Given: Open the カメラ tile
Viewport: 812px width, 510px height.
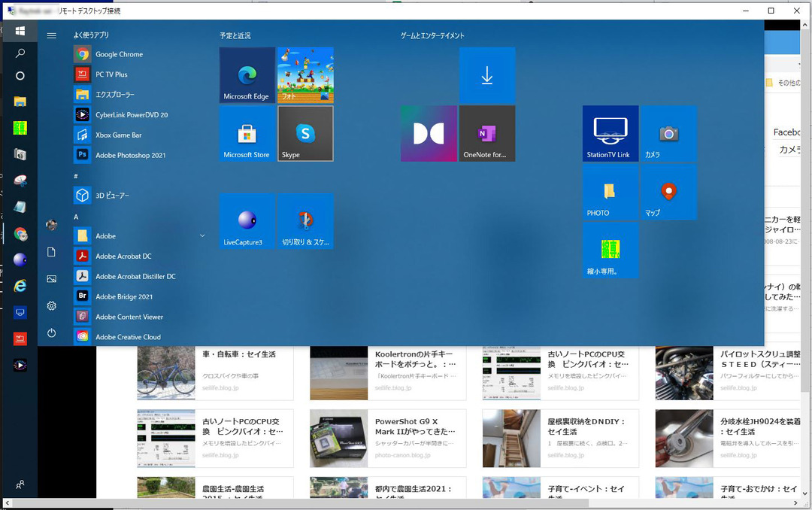Looking at the screenshot, I should pyautogui.click(x=669, y=134).
